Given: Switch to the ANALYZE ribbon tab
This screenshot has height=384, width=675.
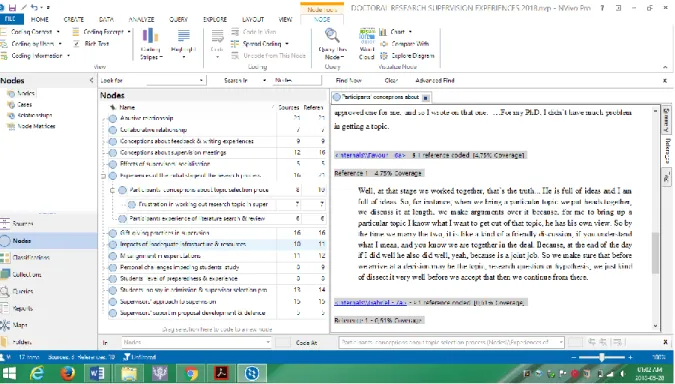Looking at the screenshot, I should tap(141, 19).
